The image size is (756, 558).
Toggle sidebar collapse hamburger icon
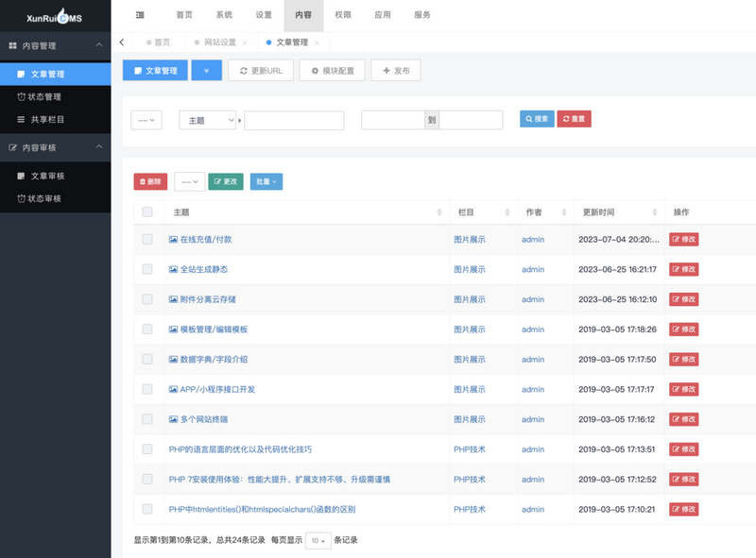(140, 15)
